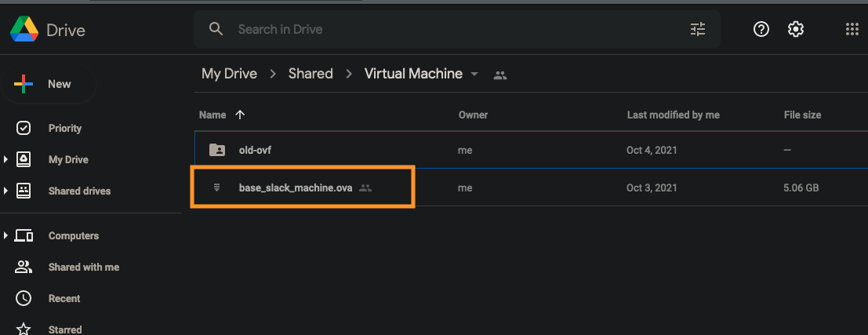This screenshot has width=868, height=335.
Task: Click the owner 'me' in old-ovf row
Action: click(x=465, y=150)
